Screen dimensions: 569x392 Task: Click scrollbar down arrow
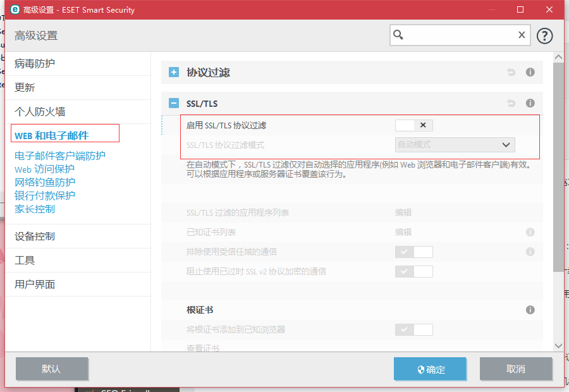point(558,346)
